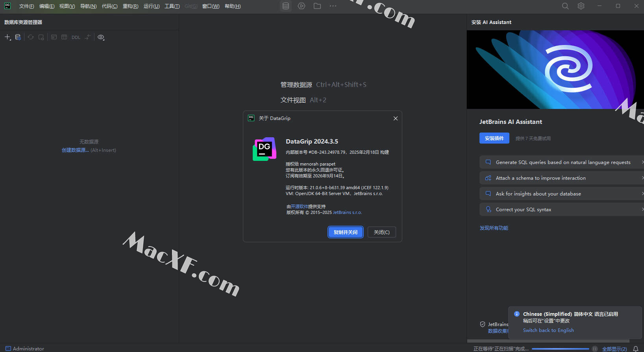Click the New (plus) icon in database explorer
The height and width of the screenshot is (352, 644).
(x=7, y=37)
